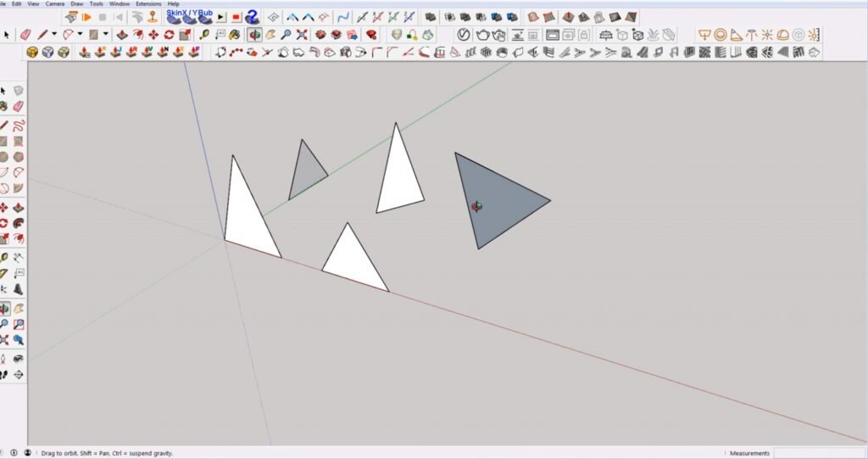Click the Measurements input box
This screenshot has height=459, width=868.
820,453
